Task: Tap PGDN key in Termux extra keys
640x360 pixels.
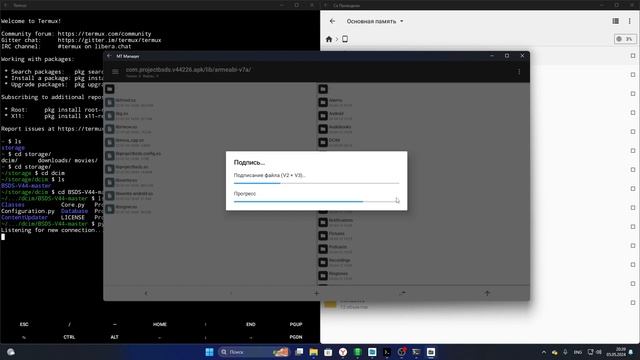Action: click(x=296, y=337)
